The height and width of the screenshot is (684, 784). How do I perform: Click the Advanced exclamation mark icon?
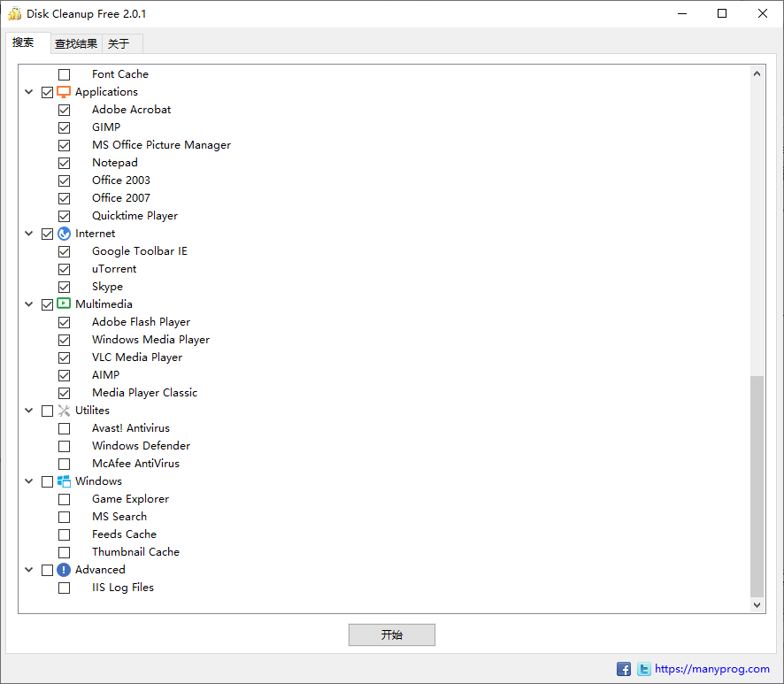63,569
